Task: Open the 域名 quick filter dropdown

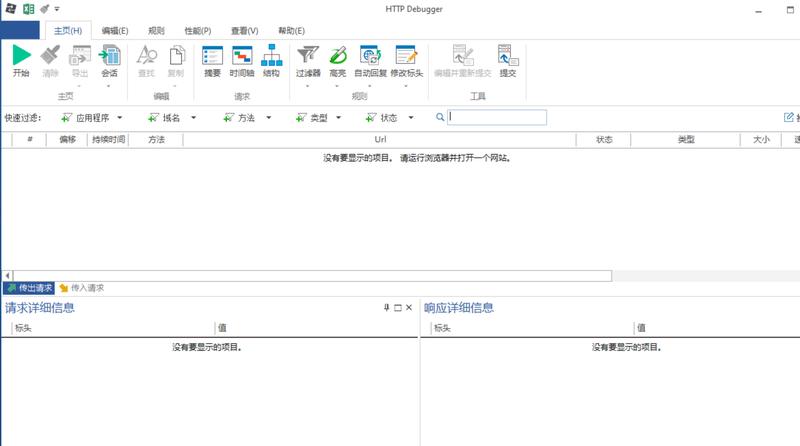Action: [193, 118]
